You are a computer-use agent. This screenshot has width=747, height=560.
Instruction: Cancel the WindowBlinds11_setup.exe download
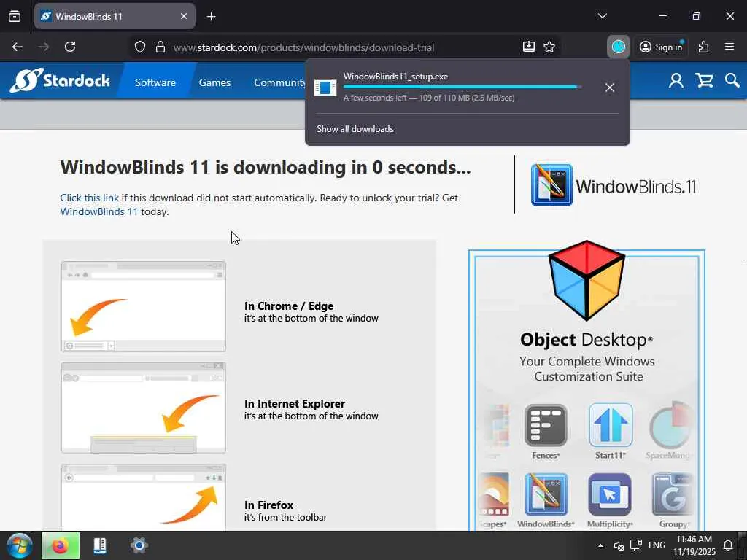pos(610,87)
